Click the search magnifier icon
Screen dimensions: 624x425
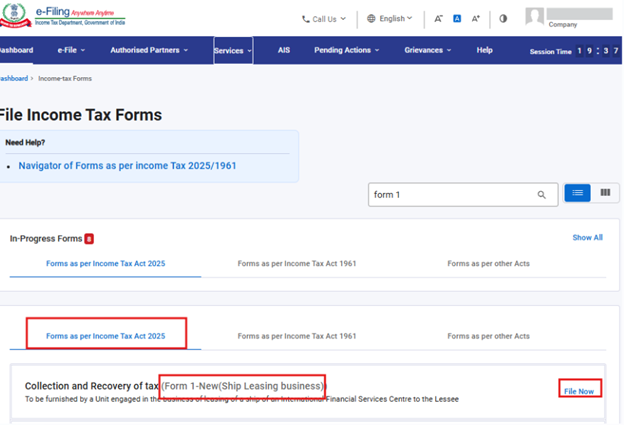tap(542, 195)
